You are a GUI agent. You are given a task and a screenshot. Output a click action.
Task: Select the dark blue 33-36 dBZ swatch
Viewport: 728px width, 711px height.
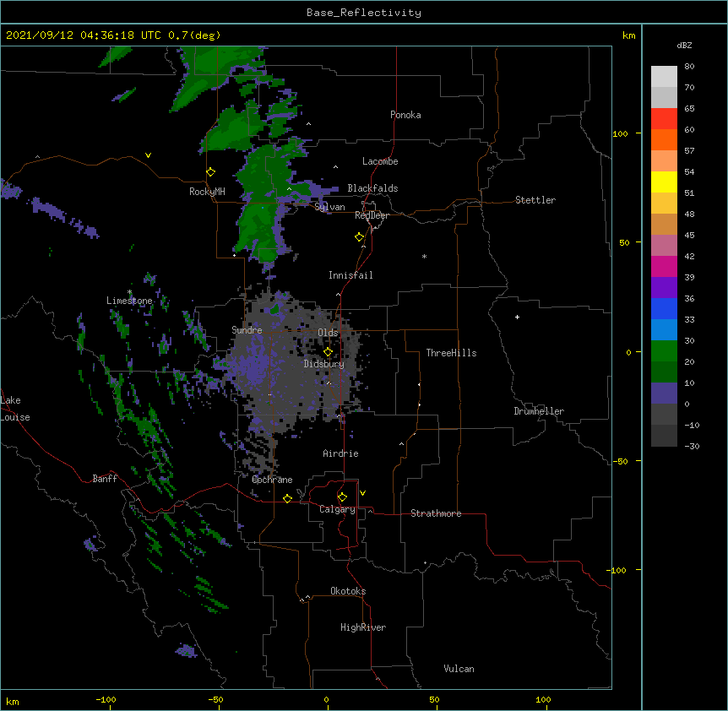click(664, 308)
